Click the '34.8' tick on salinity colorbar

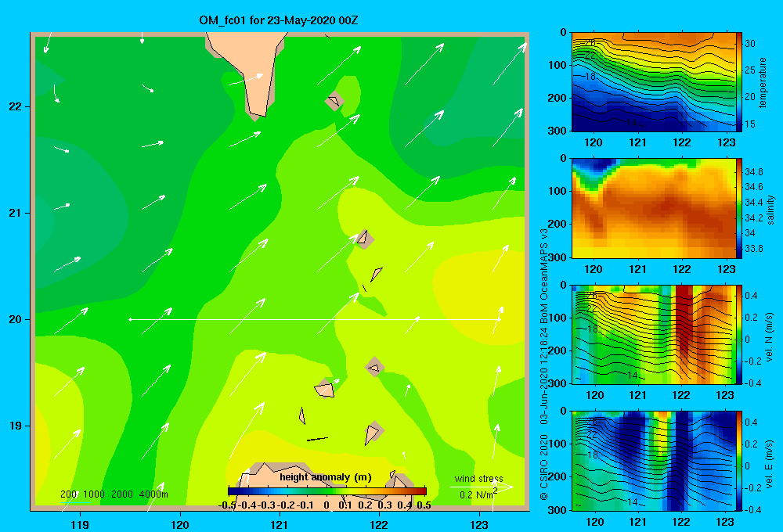753,171
